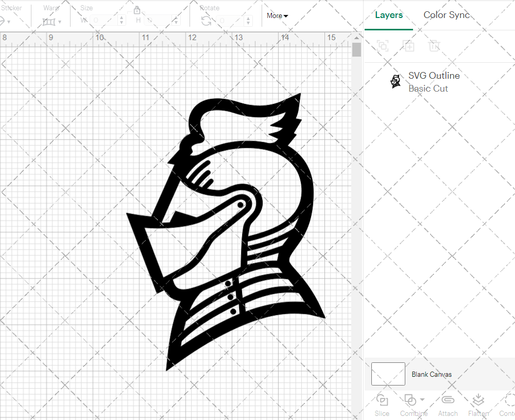The height and width of the screenshot is (420, 515).
Task: Duplicate the layer using the plus icon
Action: coord(409,46)
